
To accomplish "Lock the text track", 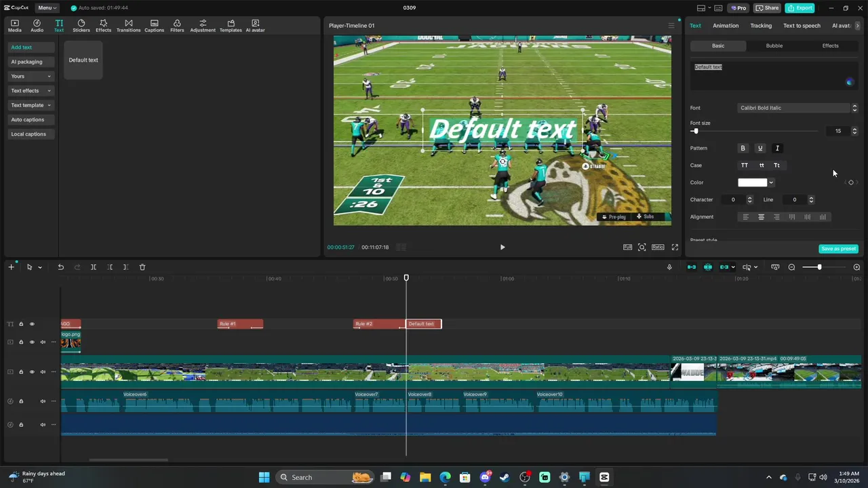I will [21, 324].
